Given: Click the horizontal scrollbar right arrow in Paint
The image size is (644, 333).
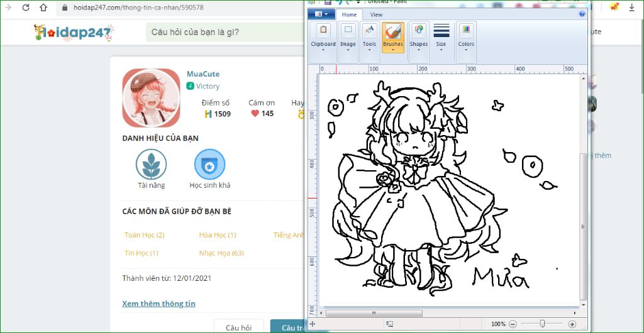Looking at the screenshot, I should [x=575, y=314].
